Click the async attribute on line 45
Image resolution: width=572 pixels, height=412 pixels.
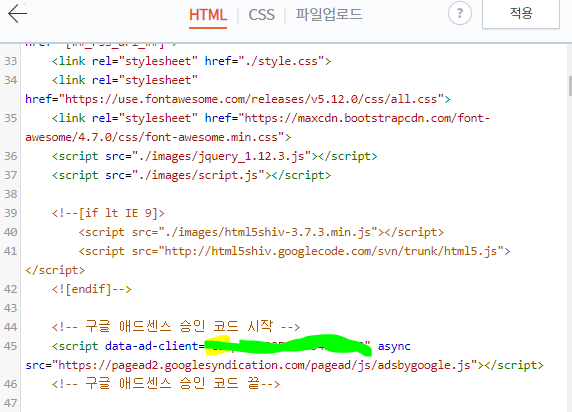(394, 346)
